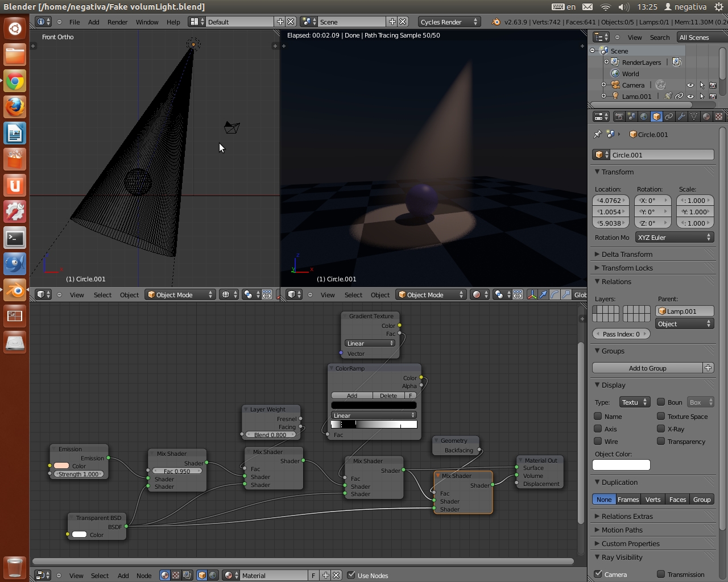Click the Add to Group button
Viewport: 728px width, 582px height.
647,368
